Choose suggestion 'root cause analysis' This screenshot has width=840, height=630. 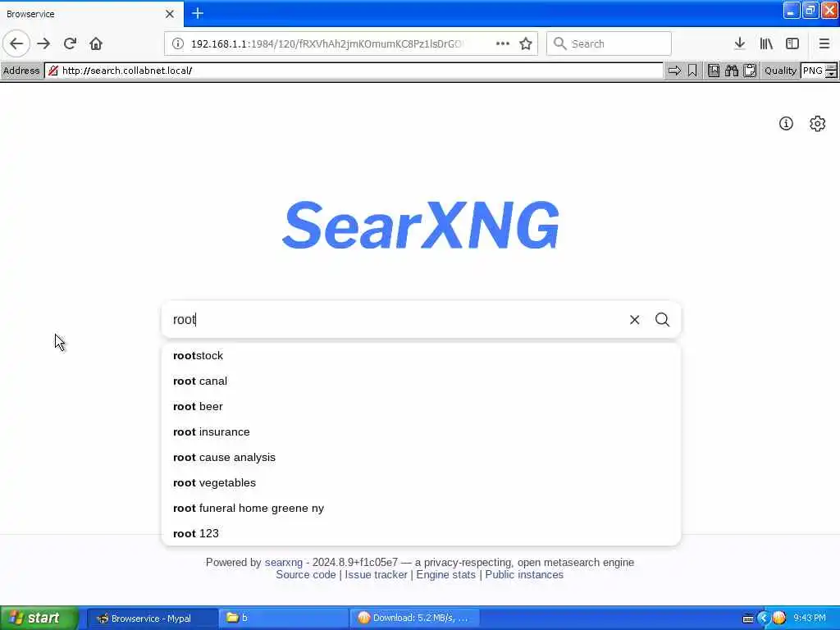pyautogui.click(x=421, y=458)
